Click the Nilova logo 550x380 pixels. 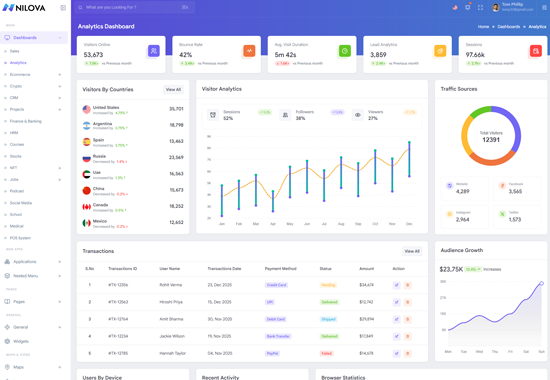click(x=24, y=8)
